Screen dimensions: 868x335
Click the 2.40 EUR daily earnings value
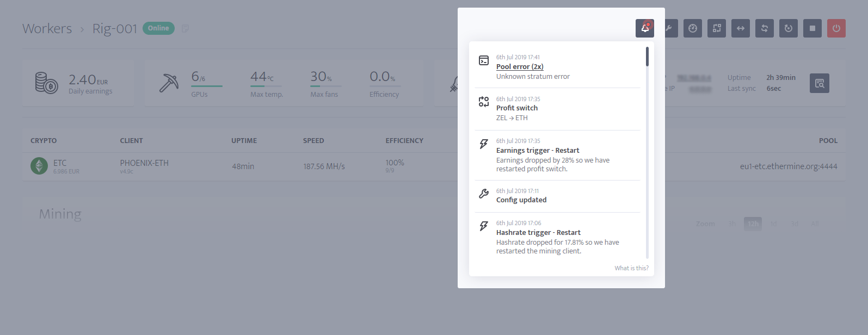pyautogui.click(x=88, y=80)
